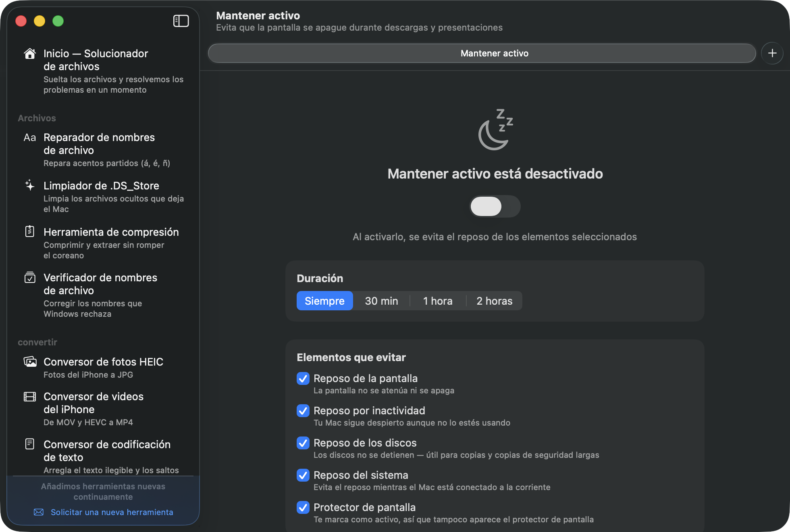This screenshot has height=532, width=790.
Task: Pick the 1 hora duration option
Action: [438, 301]
